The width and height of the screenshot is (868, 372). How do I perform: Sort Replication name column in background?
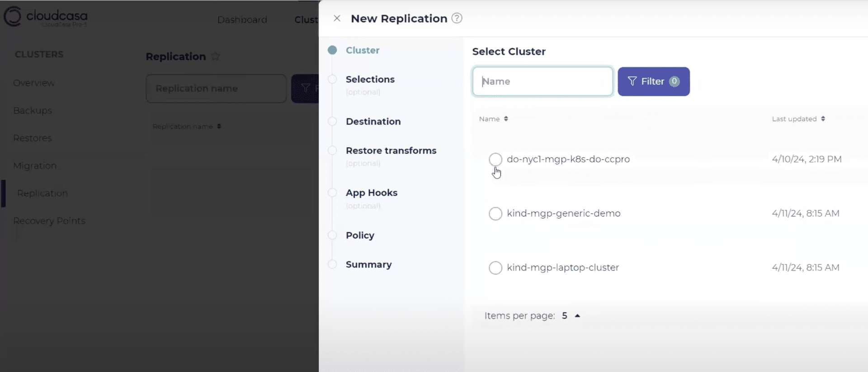pyautogui.click(x=219, y=127)
